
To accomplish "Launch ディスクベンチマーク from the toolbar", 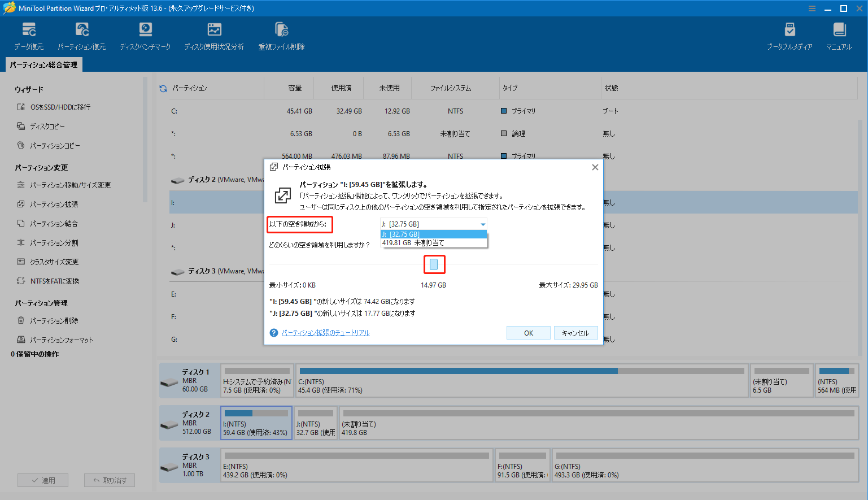I will pyautogui.click(x=145, y=36).
